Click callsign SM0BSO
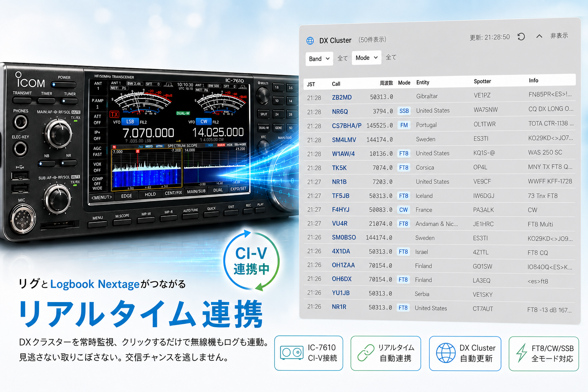 [344, 237]
